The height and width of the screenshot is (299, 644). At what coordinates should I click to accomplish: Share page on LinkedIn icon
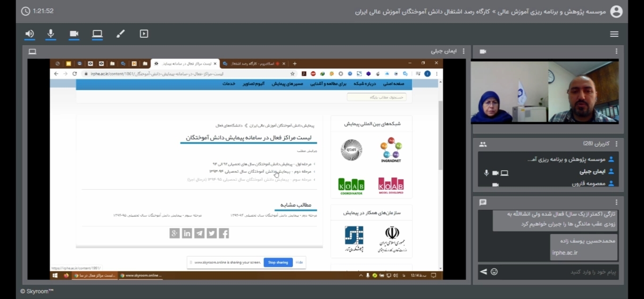coord(187,233)
